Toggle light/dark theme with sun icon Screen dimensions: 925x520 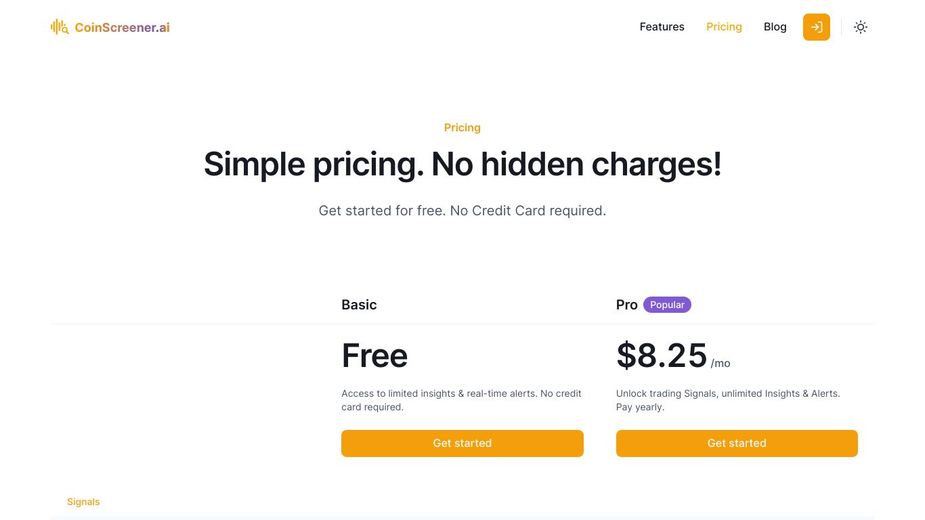[x=860, y=27]
